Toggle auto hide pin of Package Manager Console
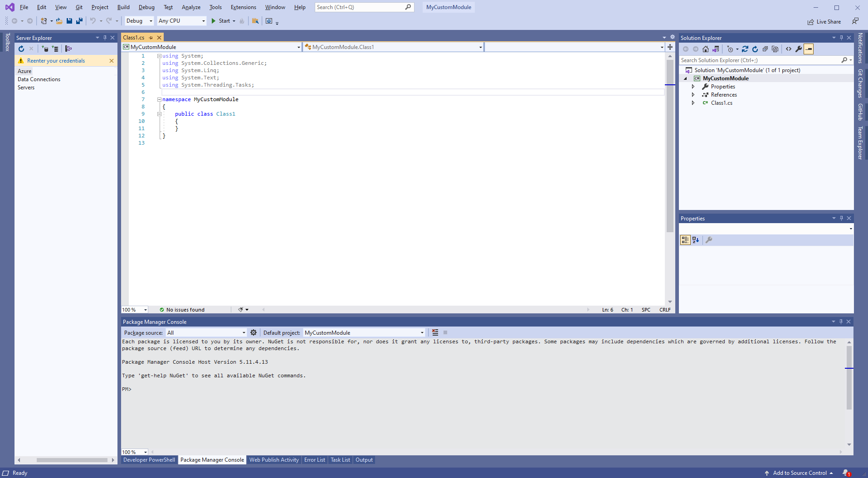The image size is (868, 478). coord(841,322)
